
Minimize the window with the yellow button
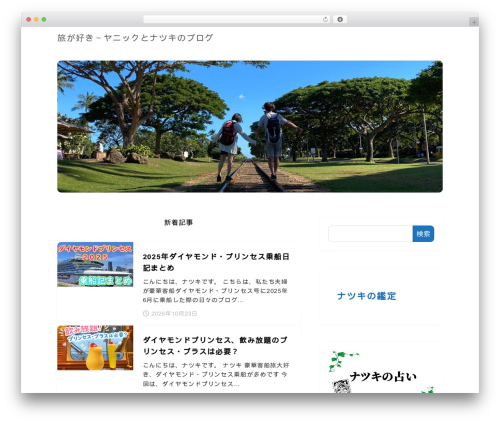click(36, 20)
